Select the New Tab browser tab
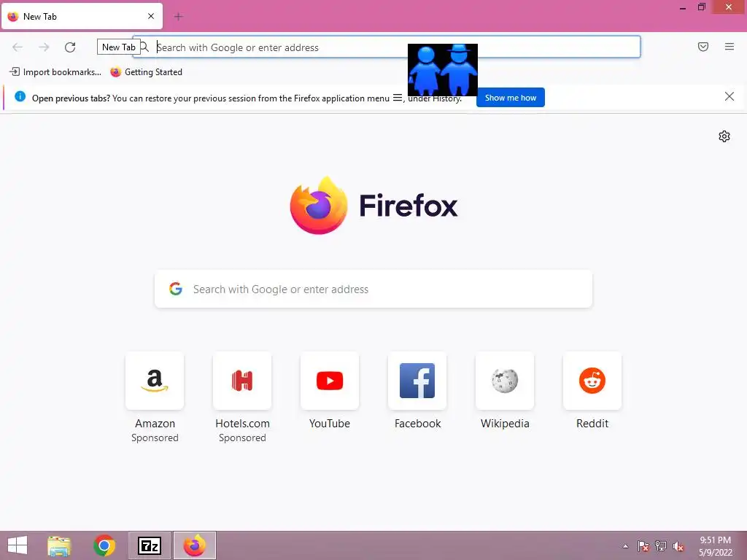The width and height of the screenshot is (747, 560). (x=82, y=16)
